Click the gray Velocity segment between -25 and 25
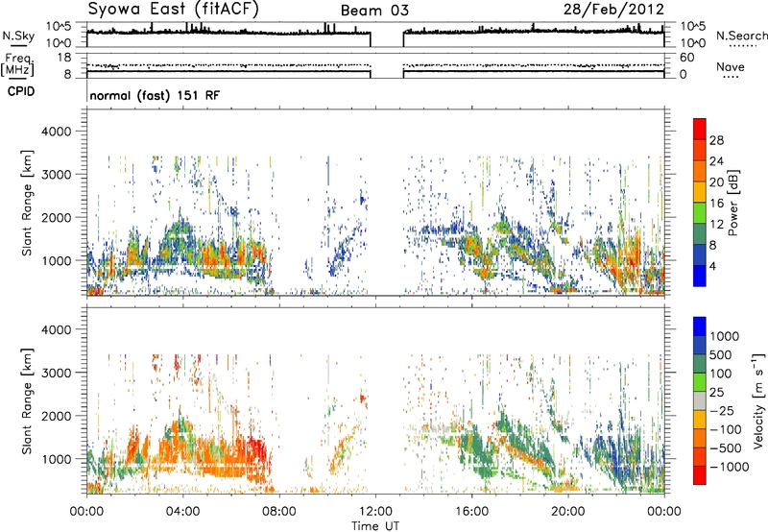 (x=700, y=401)
